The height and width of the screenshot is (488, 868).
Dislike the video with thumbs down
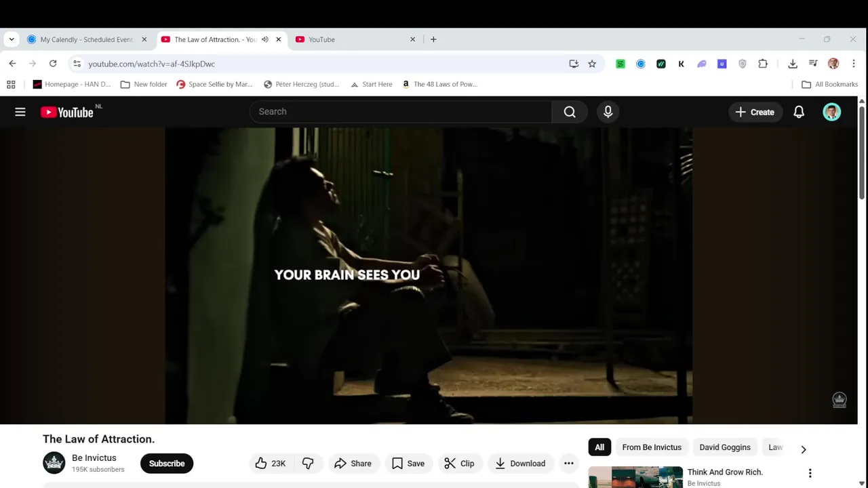(308, 464)
